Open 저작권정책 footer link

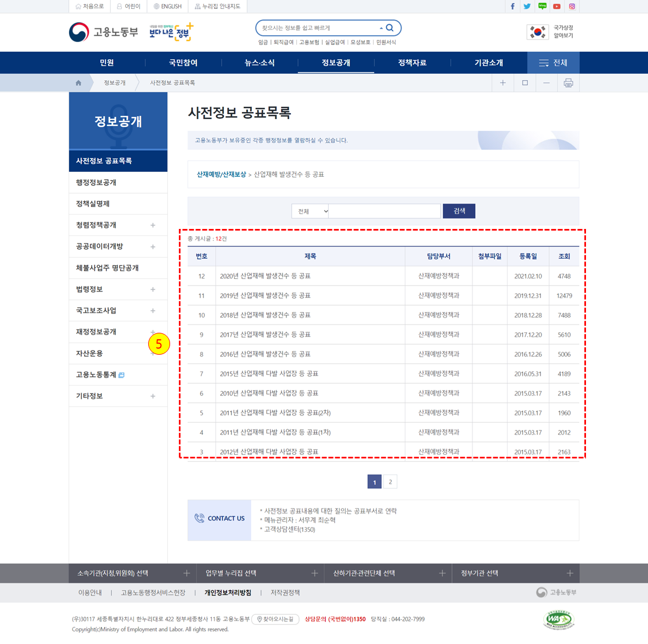coord(285,593)
